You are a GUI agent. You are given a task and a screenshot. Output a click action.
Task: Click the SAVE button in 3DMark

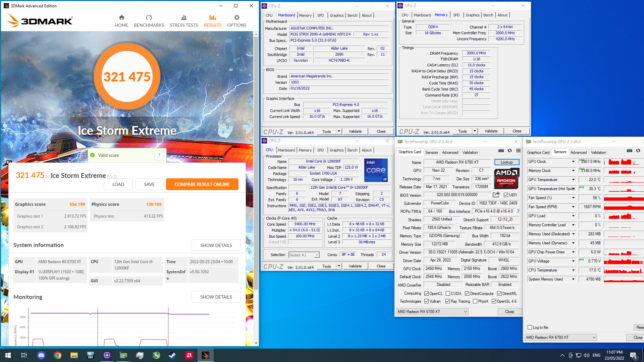[149, 184]
